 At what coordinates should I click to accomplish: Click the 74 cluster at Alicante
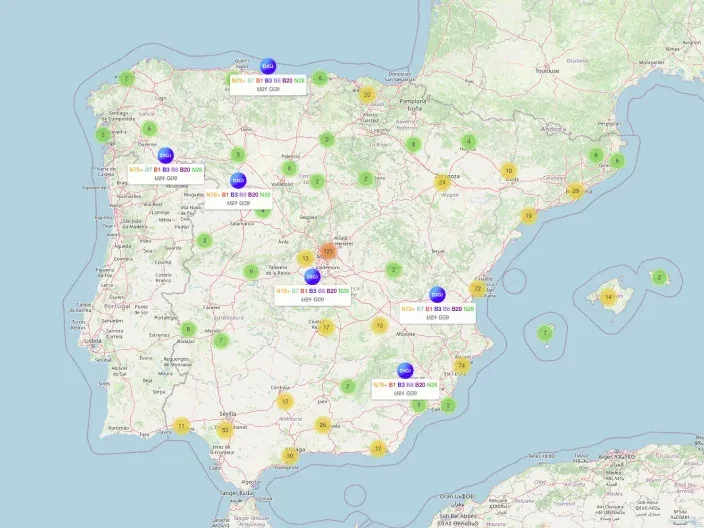click(x=462, y=365)
